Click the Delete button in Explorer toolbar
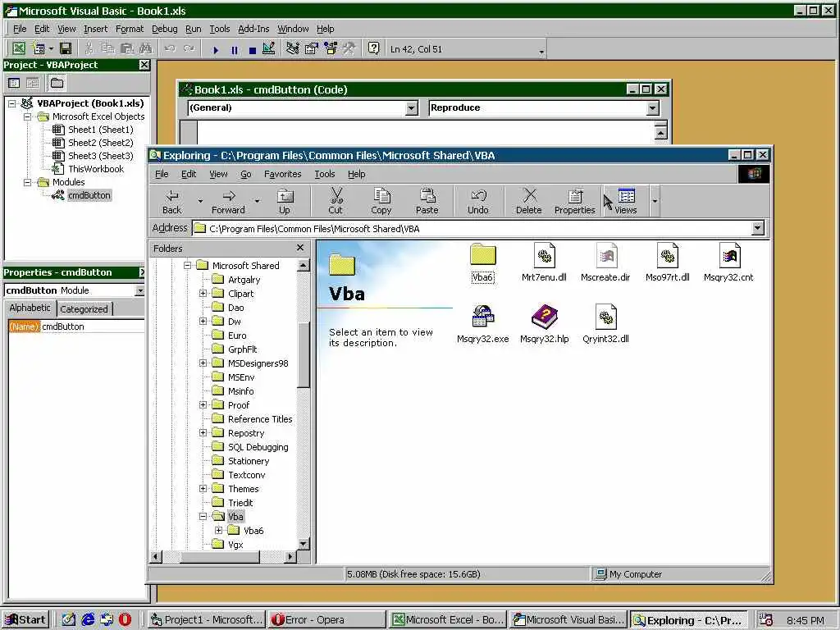 coord(529,202)
